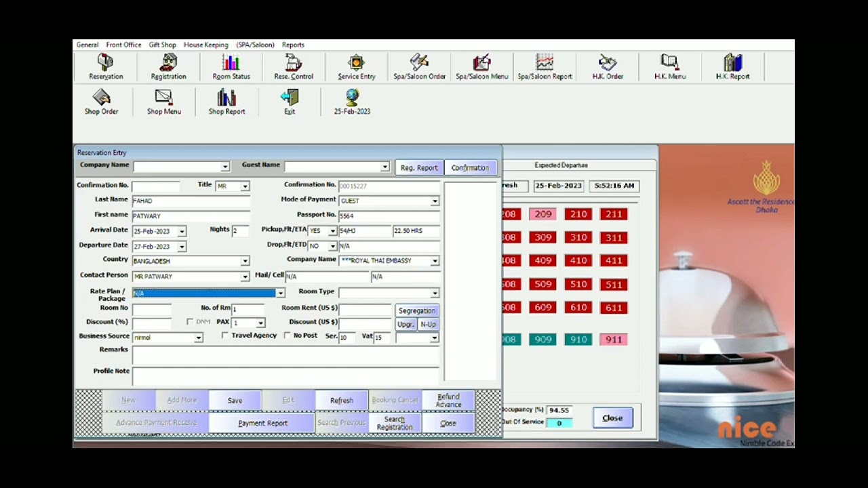The image size is (868, 488).
Task: Click the Last Name field FAHAD
Action: [191, 201]
